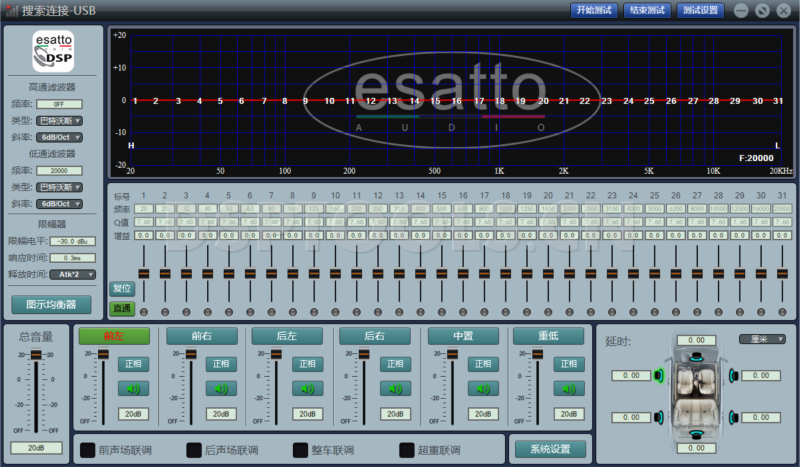Click high-pass 频率 OFF input field
Image resolution: width=800 pixels, height=467 pixels.
(59, 104)
